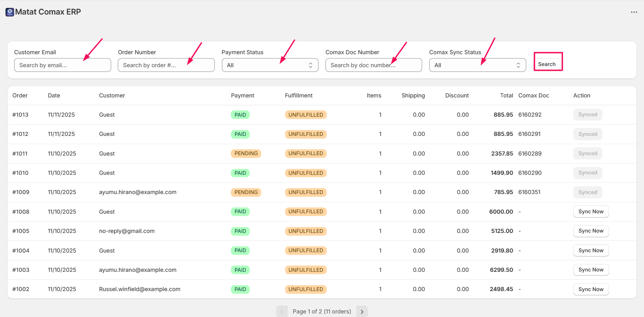Click Sync Now for order #1005
Image resolution: width=644 pixels, height=317 pixels.
(591, 231)
